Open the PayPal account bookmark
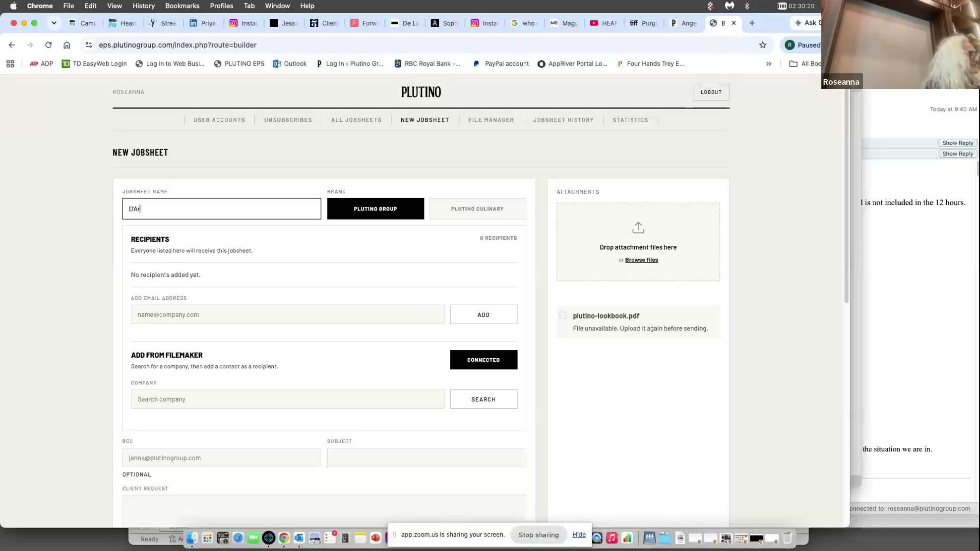The height and width of the screenshot is (551, 980). 501,63
